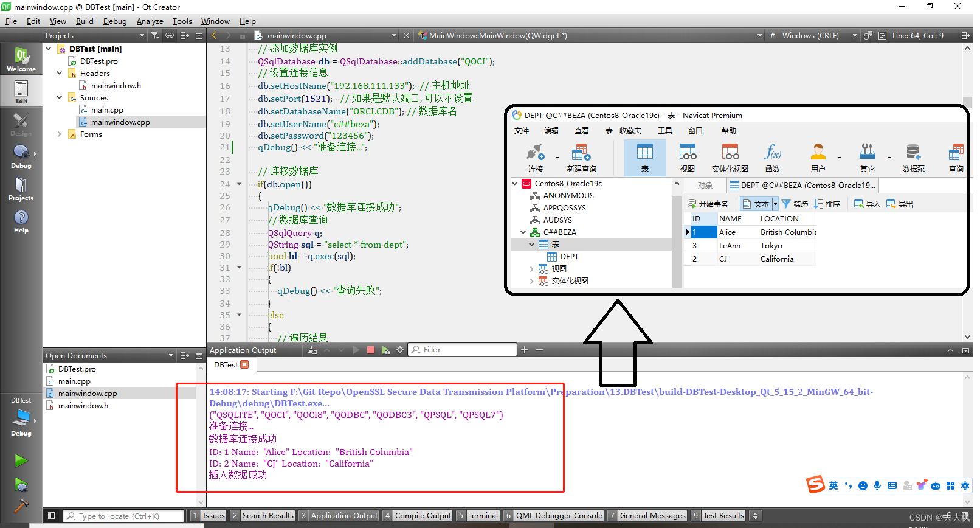The width and height of the screenshot is (980, 528).
Task: Zoom out Application Output with minus
Action: click(539, 350)
